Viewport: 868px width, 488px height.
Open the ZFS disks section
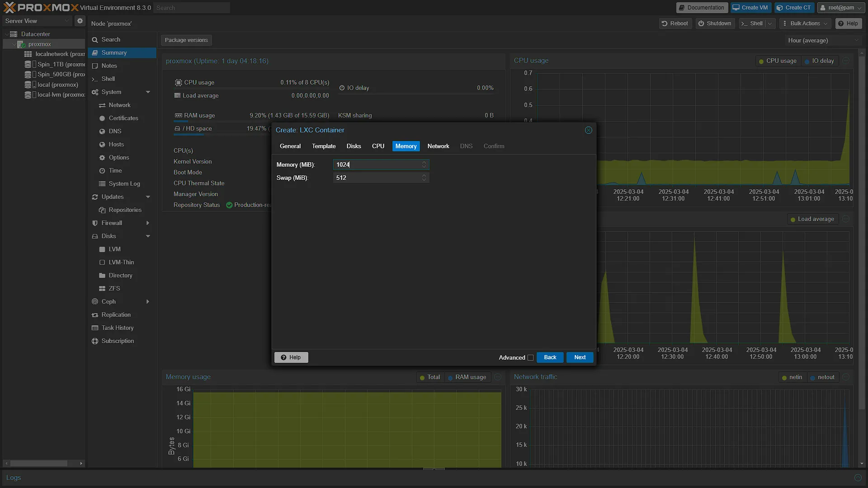coord(114,288)
